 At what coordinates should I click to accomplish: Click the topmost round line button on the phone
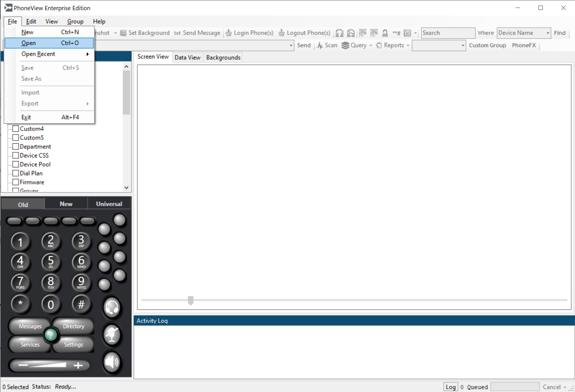pos(120,220)
